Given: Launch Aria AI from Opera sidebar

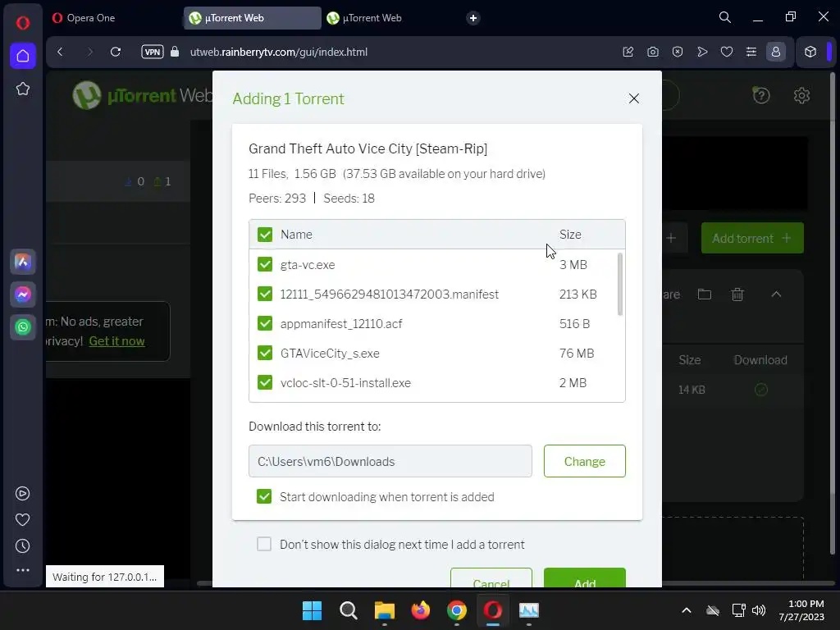Looking at the screenshot, I should (x=22, y=262).
